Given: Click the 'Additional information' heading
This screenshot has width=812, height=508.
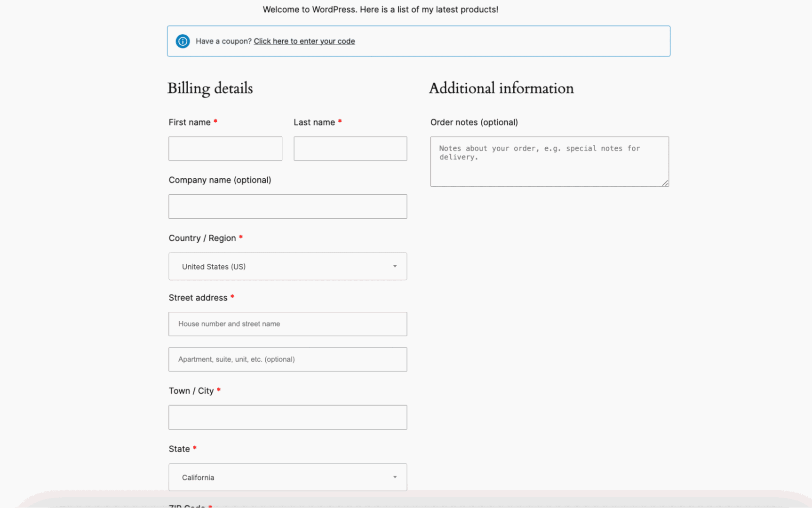Looking at the screenshot, I should coord(502,88).
